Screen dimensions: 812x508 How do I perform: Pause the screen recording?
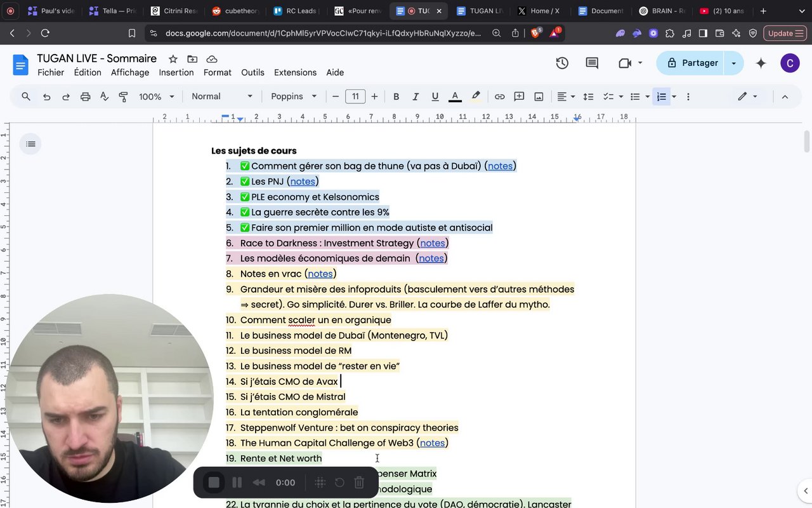coord(237,483)
